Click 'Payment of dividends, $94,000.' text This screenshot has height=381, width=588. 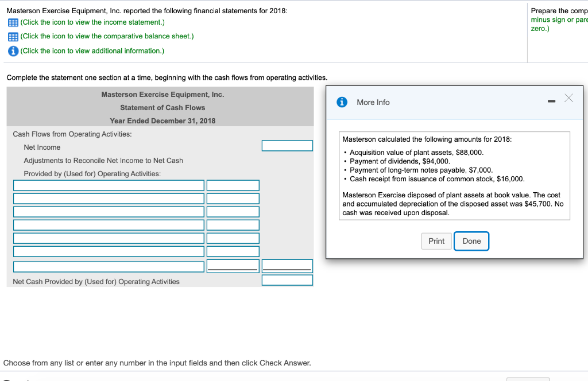pyautogui.click(x=400, y=161)
